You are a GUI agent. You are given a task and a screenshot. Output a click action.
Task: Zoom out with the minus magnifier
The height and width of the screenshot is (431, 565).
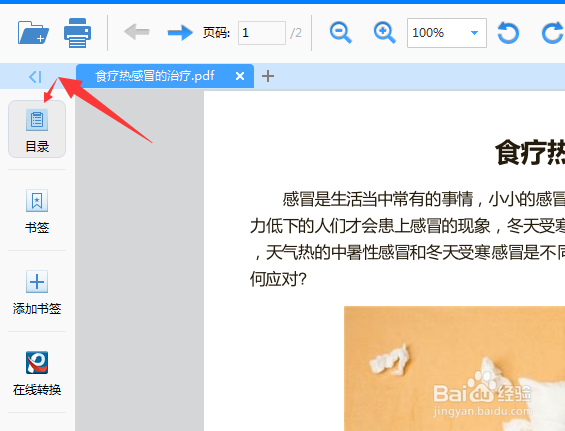point(341,32)
